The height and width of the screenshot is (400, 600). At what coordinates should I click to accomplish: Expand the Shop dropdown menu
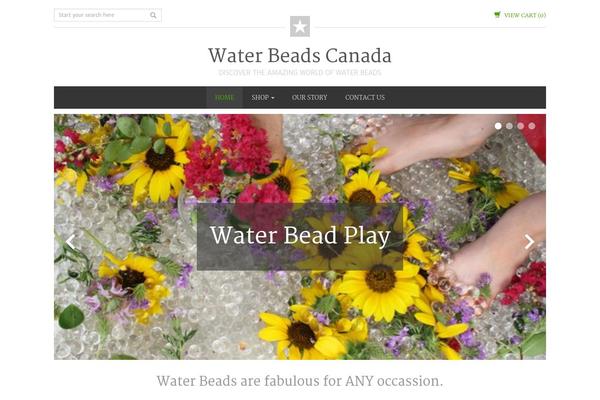pos(263,97)
